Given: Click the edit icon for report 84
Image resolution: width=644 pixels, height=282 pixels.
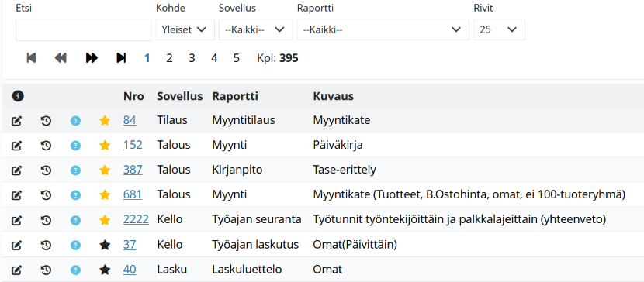Looking at the screenshot, I should (16, 121).
